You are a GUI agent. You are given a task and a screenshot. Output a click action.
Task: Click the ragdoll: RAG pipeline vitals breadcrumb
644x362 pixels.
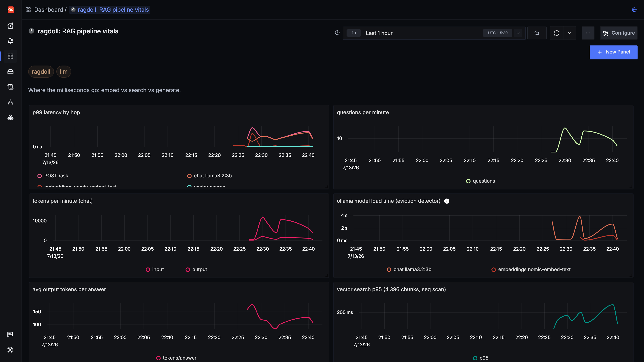110,10
